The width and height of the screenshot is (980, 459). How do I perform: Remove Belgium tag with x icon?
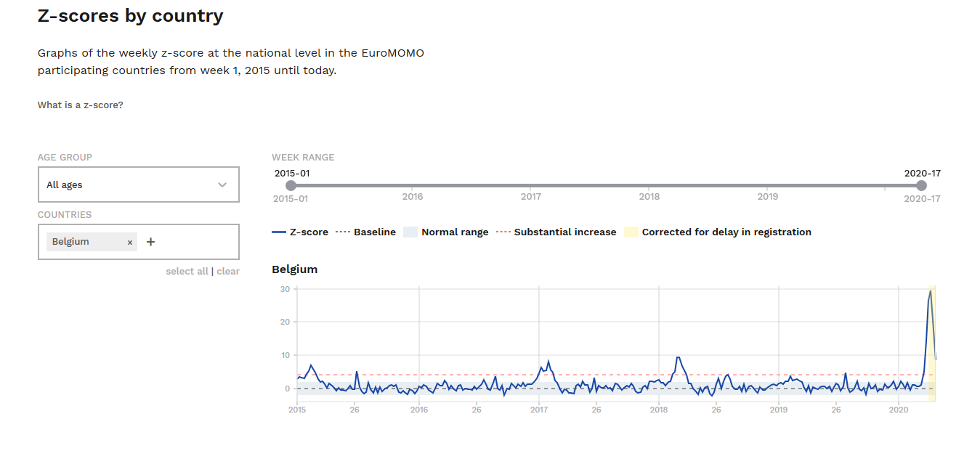click(x=130, y=243)
